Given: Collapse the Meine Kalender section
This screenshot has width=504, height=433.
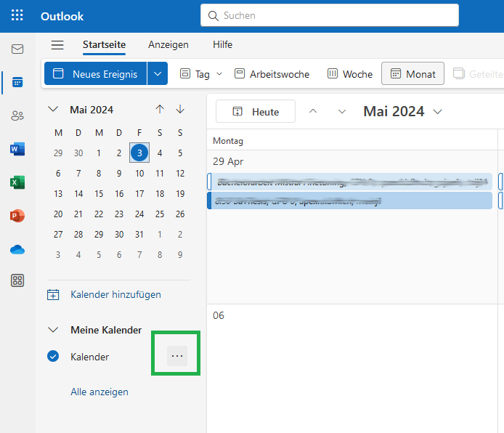Looking at the screenshot, I should pyautogui.click(x=52, y=330).
